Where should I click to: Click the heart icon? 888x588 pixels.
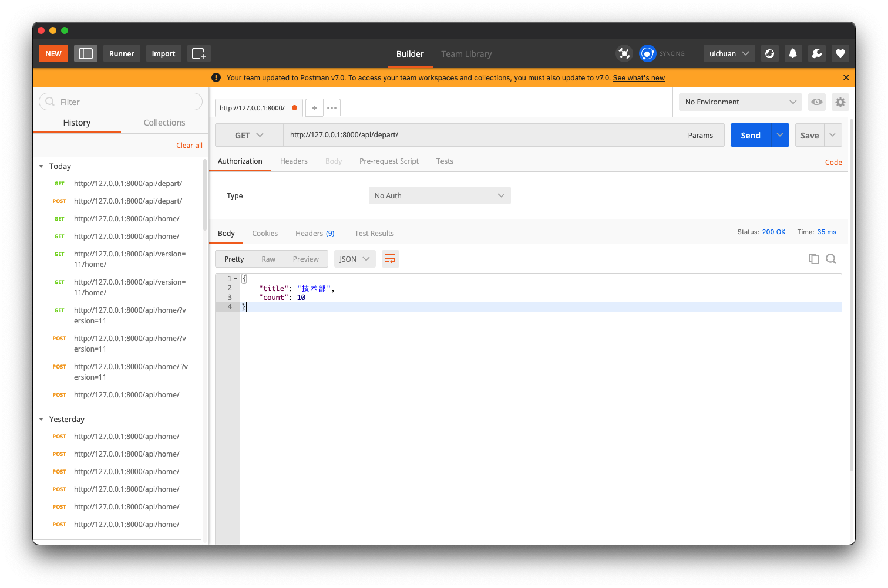pos(840,53)
